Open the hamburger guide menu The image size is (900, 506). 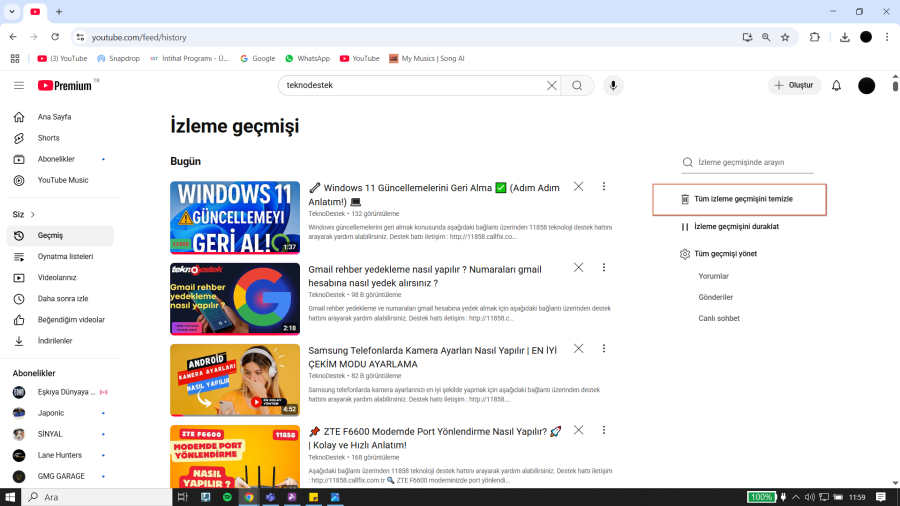click(x=19, y=86)
